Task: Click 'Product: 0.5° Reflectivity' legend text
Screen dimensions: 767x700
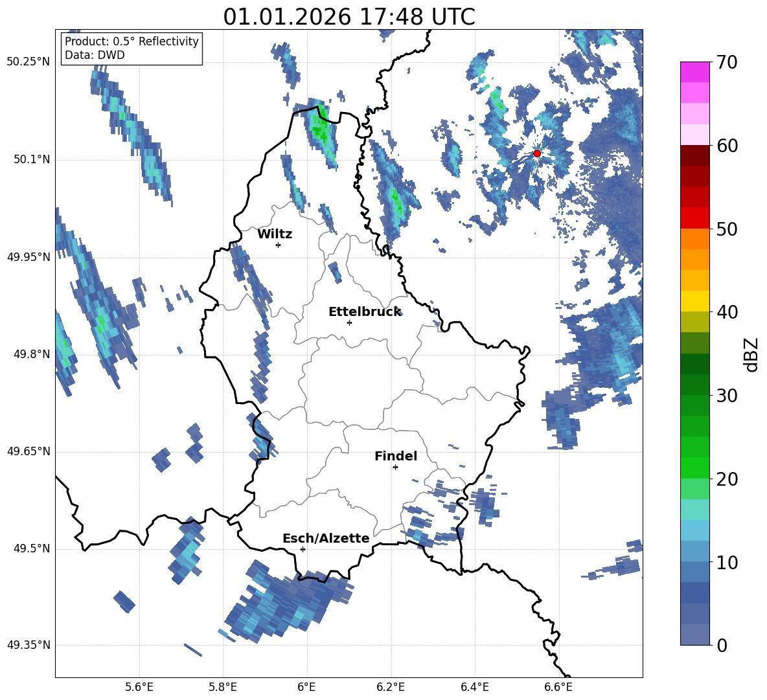Action: tap(132, 41)
